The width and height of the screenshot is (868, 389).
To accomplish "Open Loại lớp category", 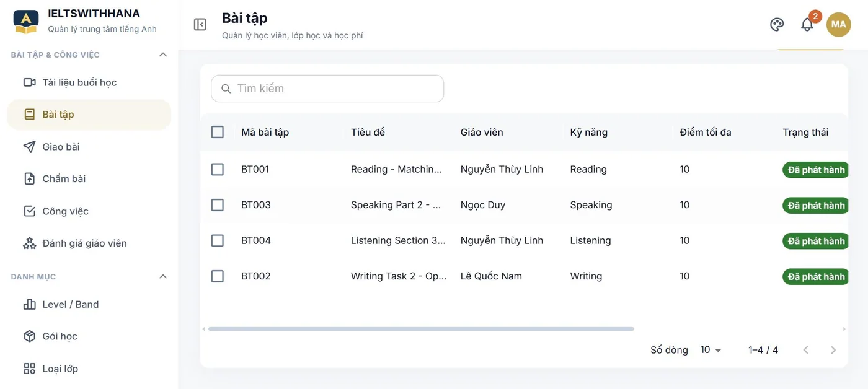I will tap(89, 369).
